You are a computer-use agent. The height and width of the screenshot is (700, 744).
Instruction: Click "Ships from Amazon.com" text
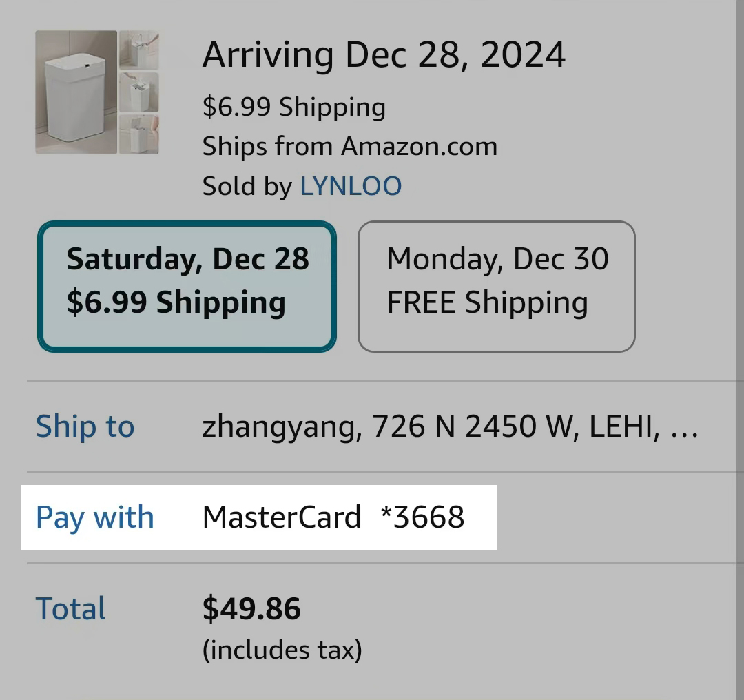click(x=349, y=146)
